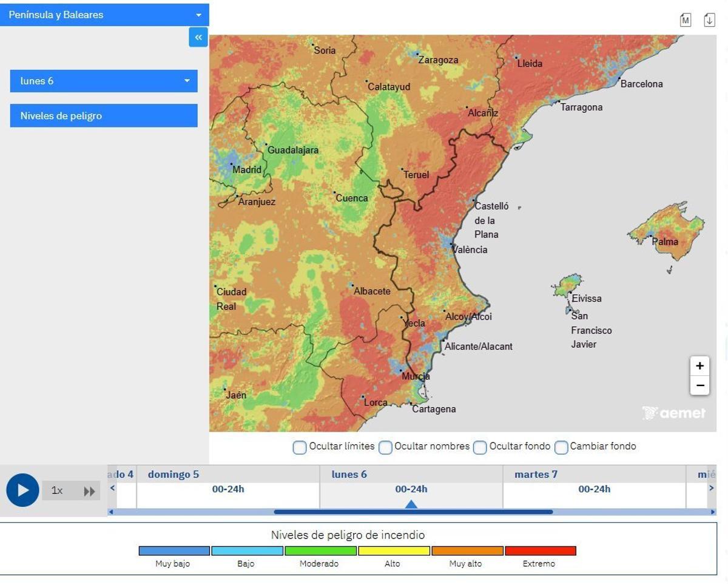The image size is (728, 584).
Task: Click the download icon top right
Action: [x=709, y=19]
